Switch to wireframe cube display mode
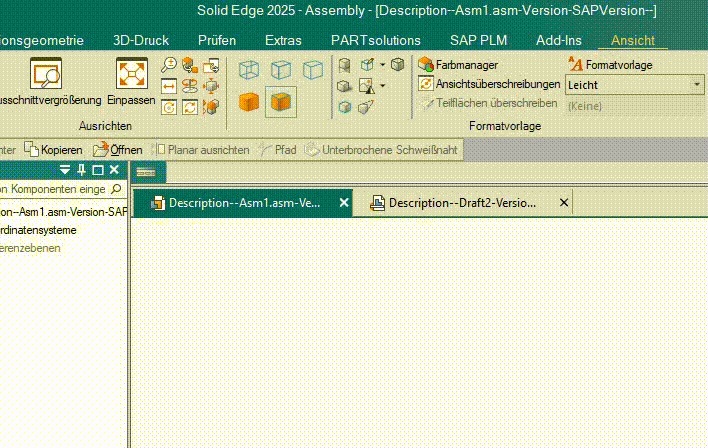The image size is (708, 448). [249, 70]
